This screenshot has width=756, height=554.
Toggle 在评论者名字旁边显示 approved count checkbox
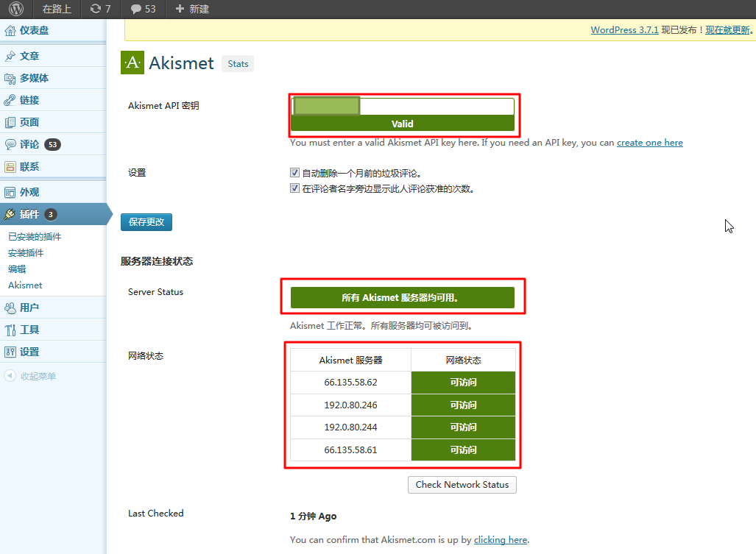[294, 188]
